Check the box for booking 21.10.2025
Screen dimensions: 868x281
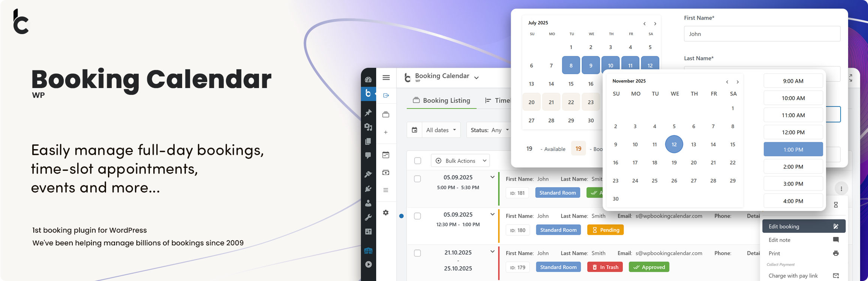[418, 253]
